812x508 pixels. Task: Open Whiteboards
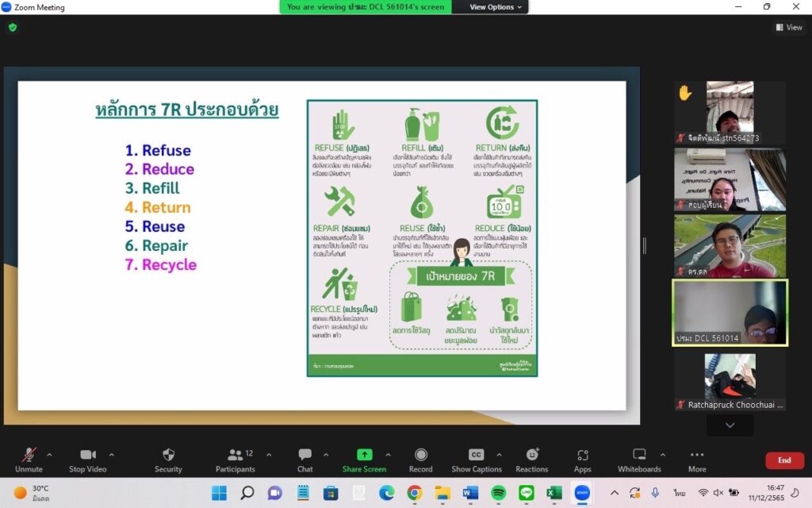coord(639,459)
